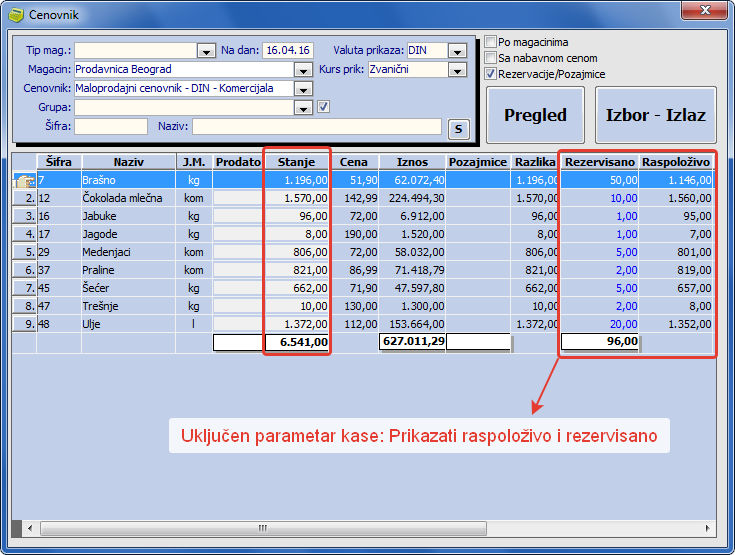Click reserved value 10,00 for Čokolada mlečna
The height and width of the screenshot is (555, 735).
pyautogui.click(x=623, y=198)
